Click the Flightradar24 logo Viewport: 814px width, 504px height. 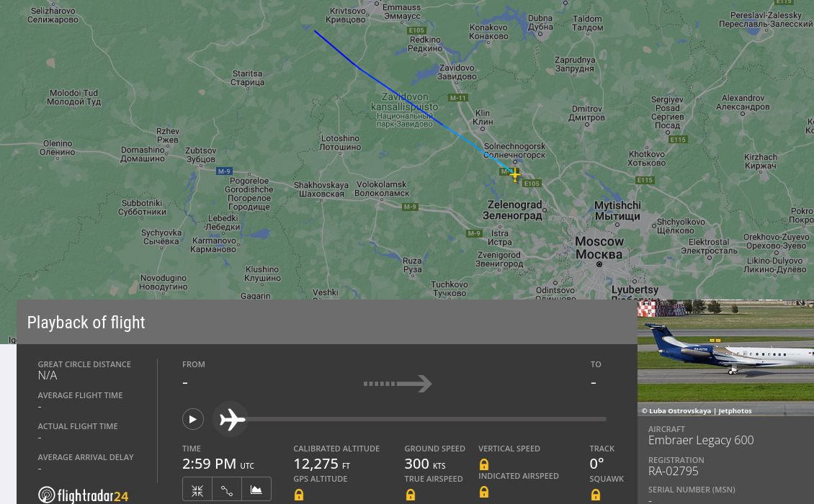83,495
